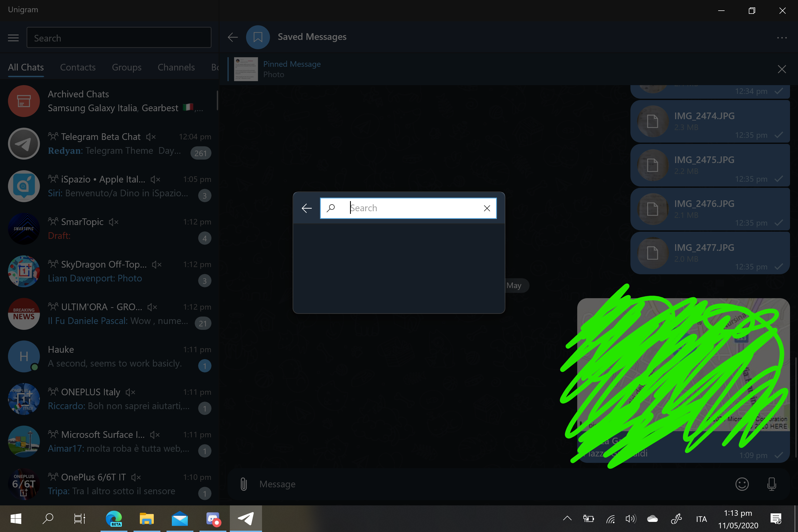Click back arrow beside Saved Messages
This screenshot has width=798, height=532.
pyautogui.click(x=233, y=37)
